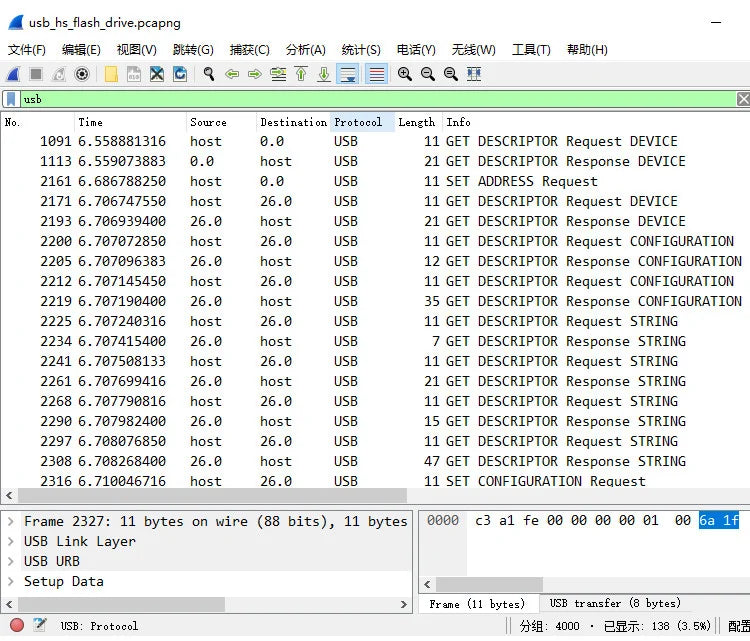Click the packet list horizontal scrollbar

(212, 496)
